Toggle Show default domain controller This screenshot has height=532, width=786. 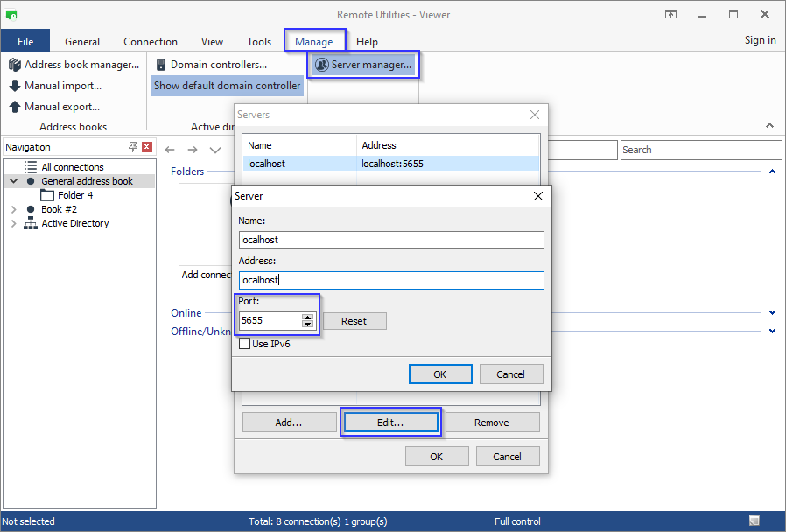[228, 86]
